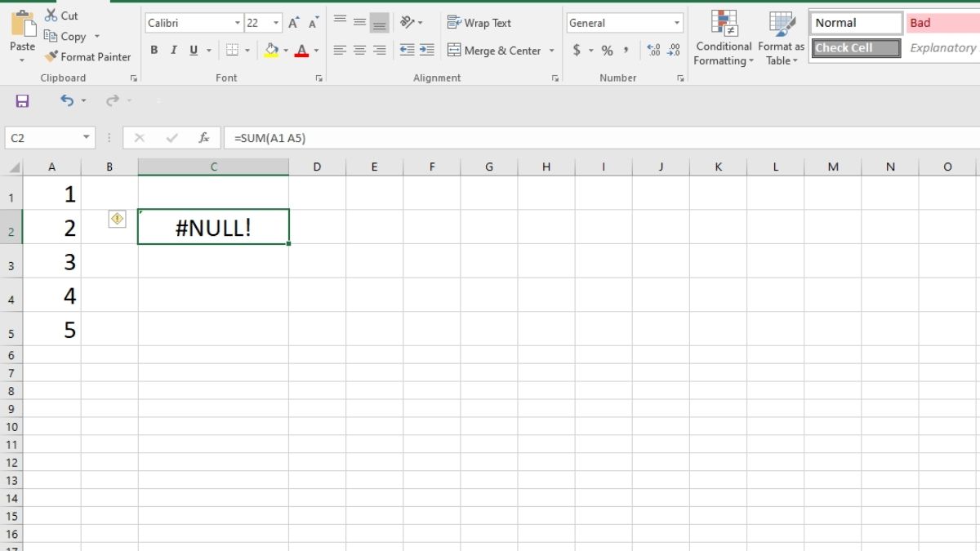The width and height of the screenshot is (980, 551).
Task: Open the Calibri font name dropdown
Action: [238, 22]
